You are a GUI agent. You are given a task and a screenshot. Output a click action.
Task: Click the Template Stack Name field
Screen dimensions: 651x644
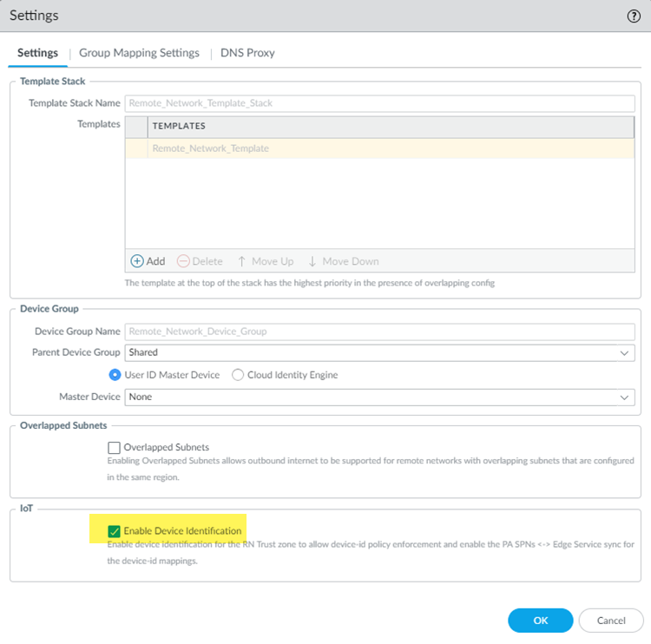(x=379, y=103)
